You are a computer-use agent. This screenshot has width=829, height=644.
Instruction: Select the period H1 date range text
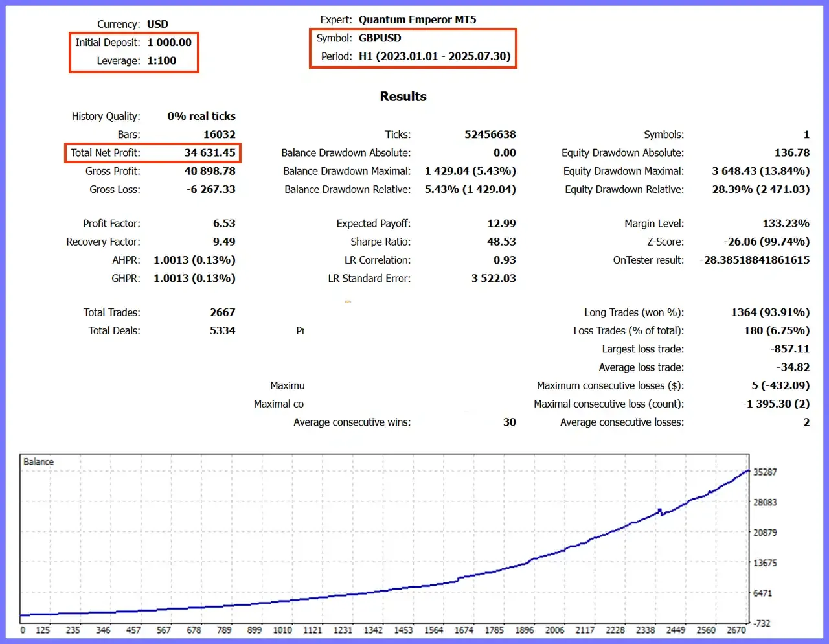[435, 56]
